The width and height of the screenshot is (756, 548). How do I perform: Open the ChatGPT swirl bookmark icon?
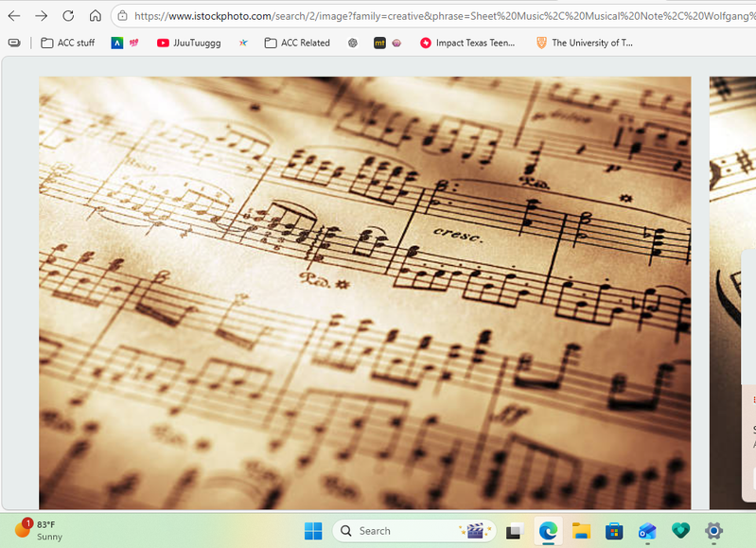353,43
